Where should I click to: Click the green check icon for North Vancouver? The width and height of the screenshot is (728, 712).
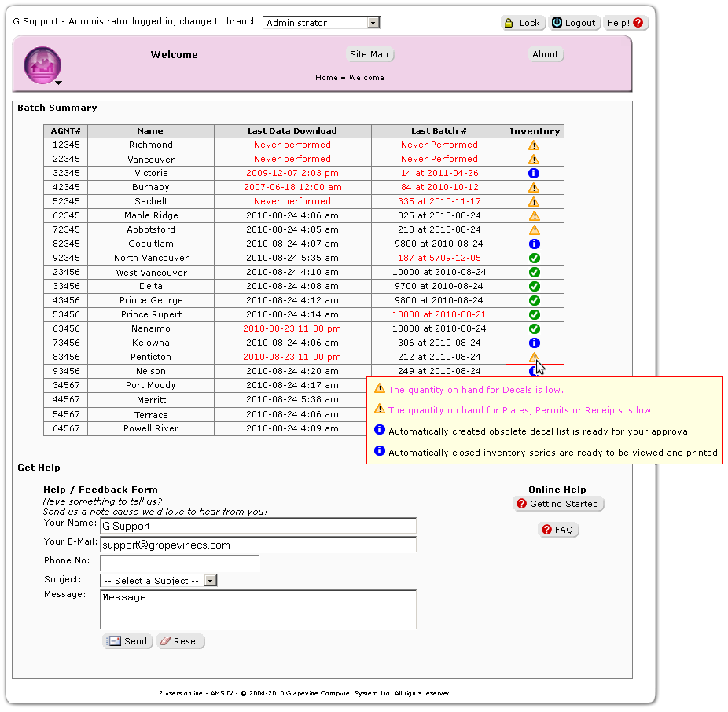pos(535,258)
